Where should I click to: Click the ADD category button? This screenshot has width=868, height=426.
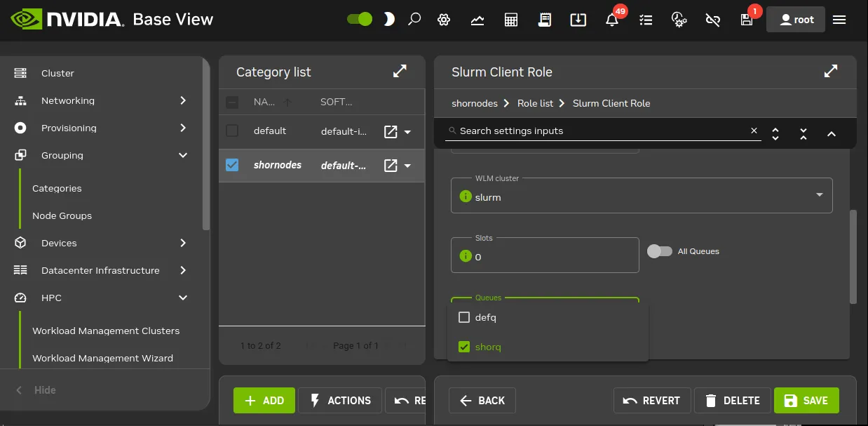tap(264, 401)
